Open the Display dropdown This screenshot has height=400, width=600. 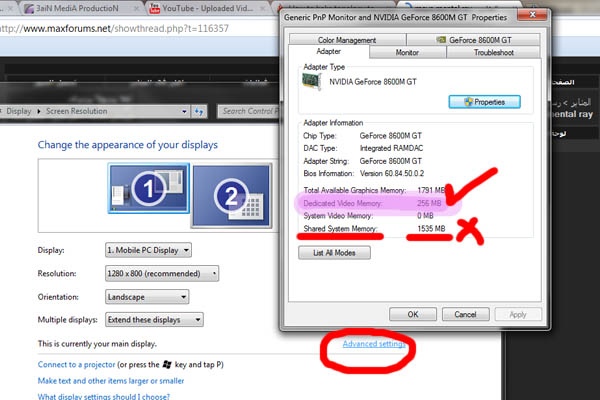click(x=148, y=250)
